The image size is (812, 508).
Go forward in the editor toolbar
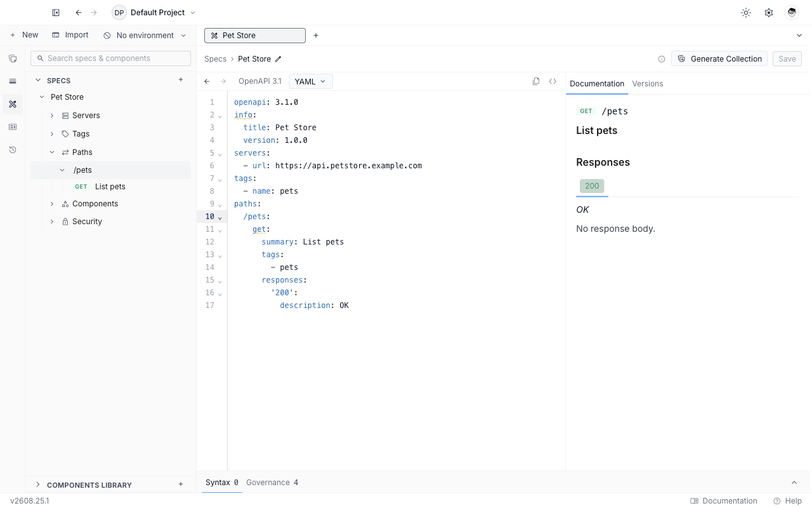point(223,81)
